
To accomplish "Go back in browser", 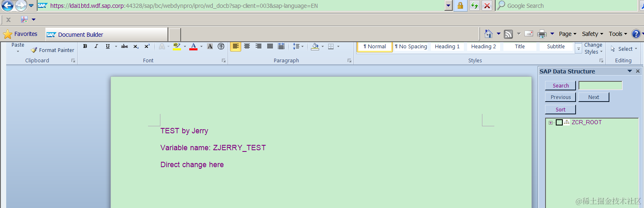I will [7, 6].
